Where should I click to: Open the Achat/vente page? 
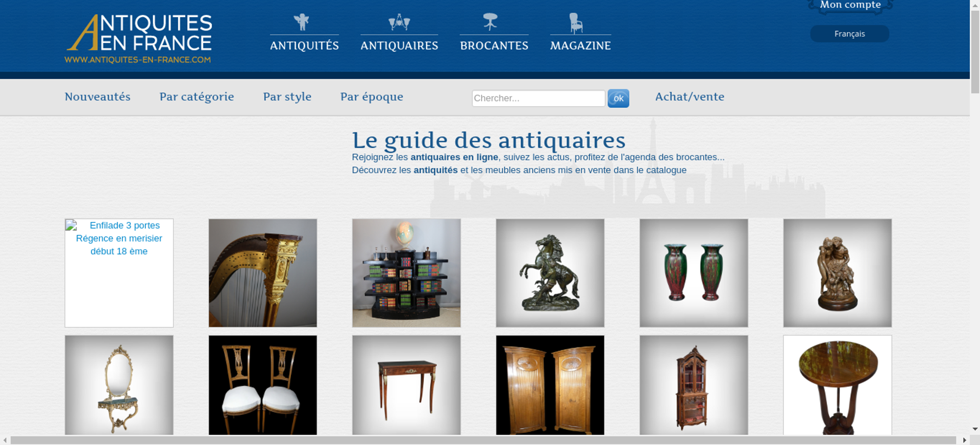689,97
